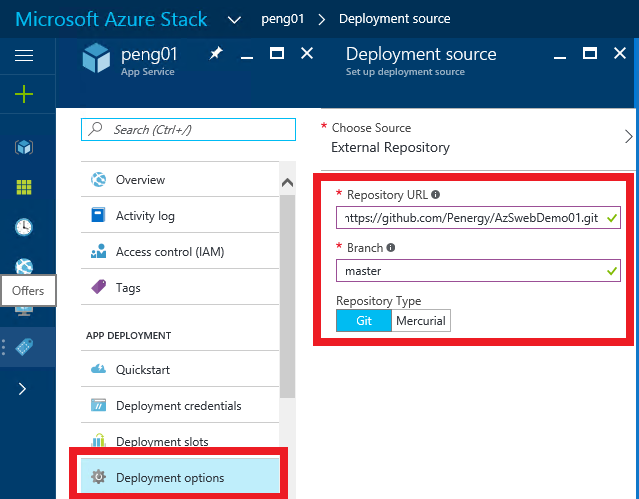The image size is (639, 499).
Task: Select Deployment options menu item
Action: [180, 477]
